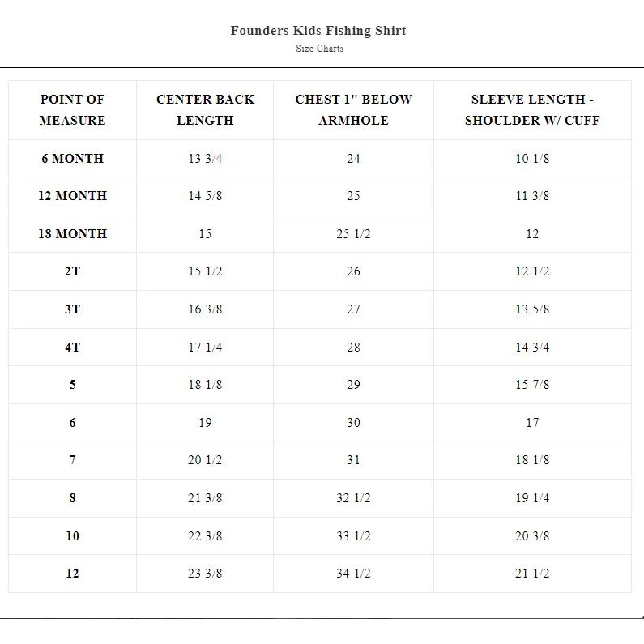644x644 pixels.
Task: Click the Center Back Length column header
Action: (x=205, y=109)
